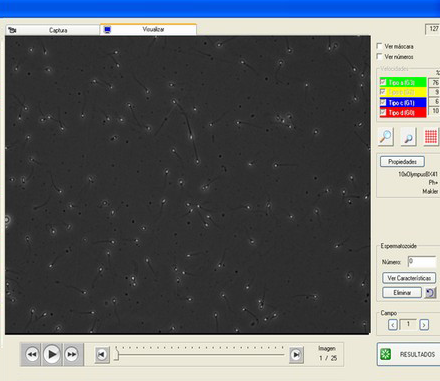Click the rewind playback button
The width and height of the screenshot is (440, 381).
31,354
